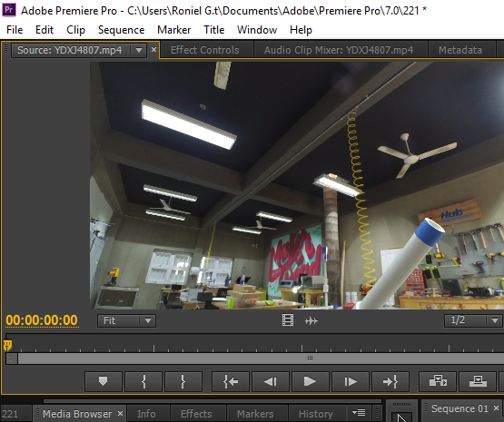Switch to the History tab

(316, 414)
